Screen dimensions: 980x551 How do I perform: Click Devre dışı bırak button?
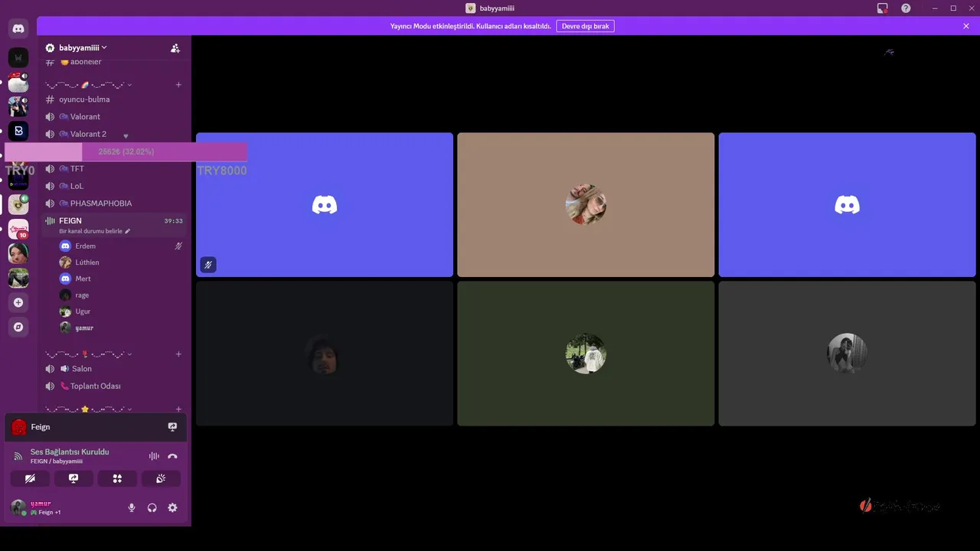[585, 26]
